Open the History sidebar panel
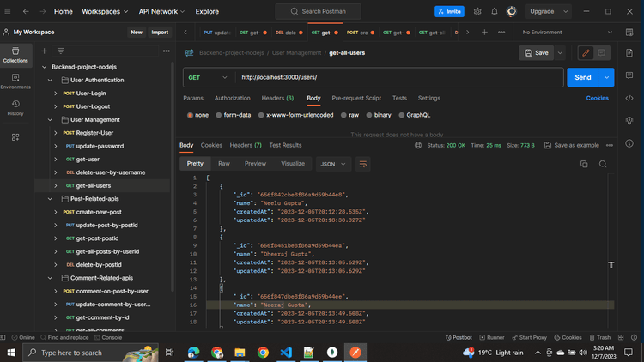This screenshot has height=362, width=644. (15, 108)
